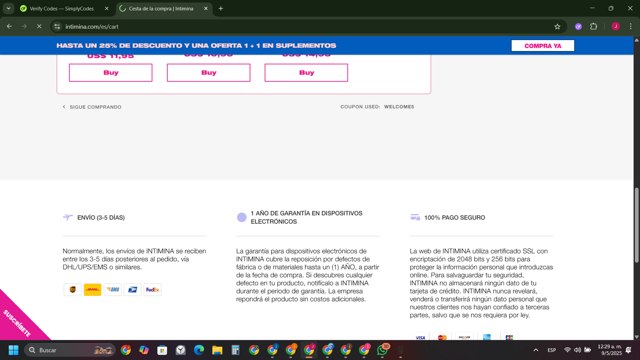This screenshot has height=360, width=640.
Task: Click the browser back arrow
Action: coord(9,27)
